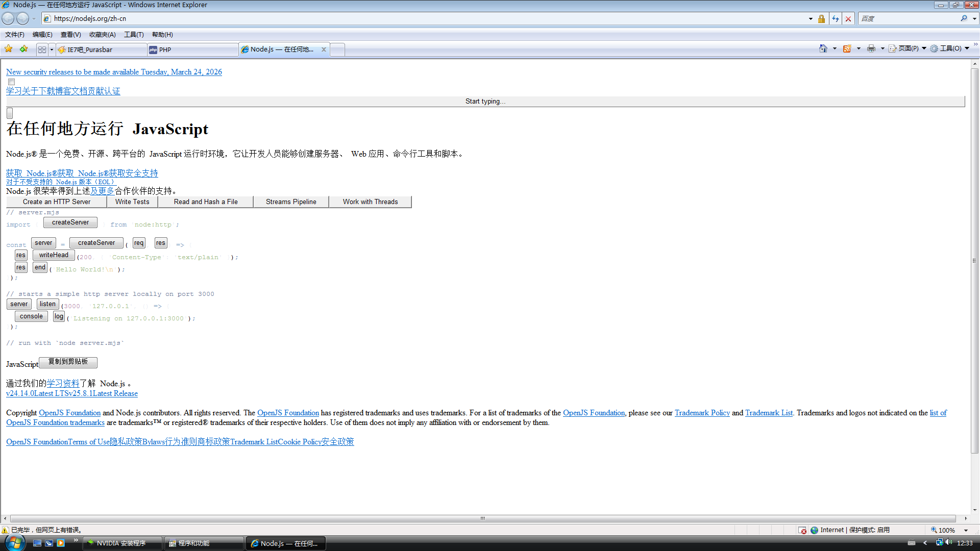Open Favorites Center star icon
The width and height of the screenshot is (980, 551).
(x=9, y=49)
